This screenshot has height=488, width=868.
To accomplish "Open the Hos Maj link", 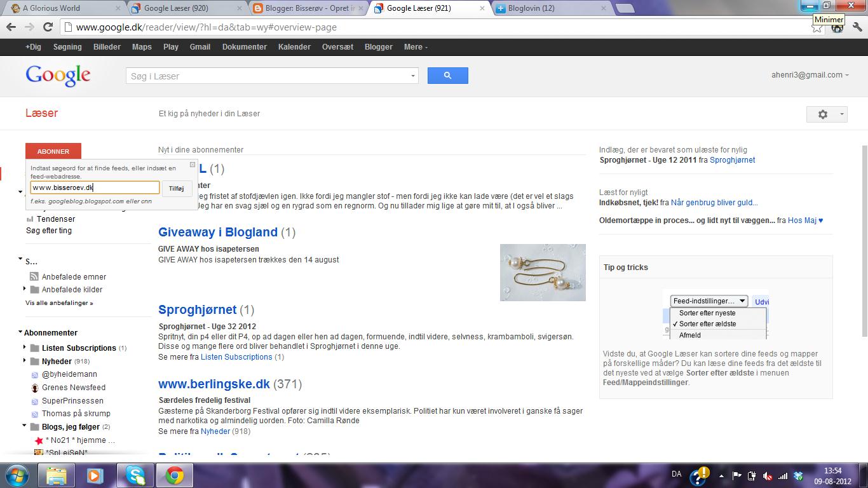I will [x=805, y=220].
